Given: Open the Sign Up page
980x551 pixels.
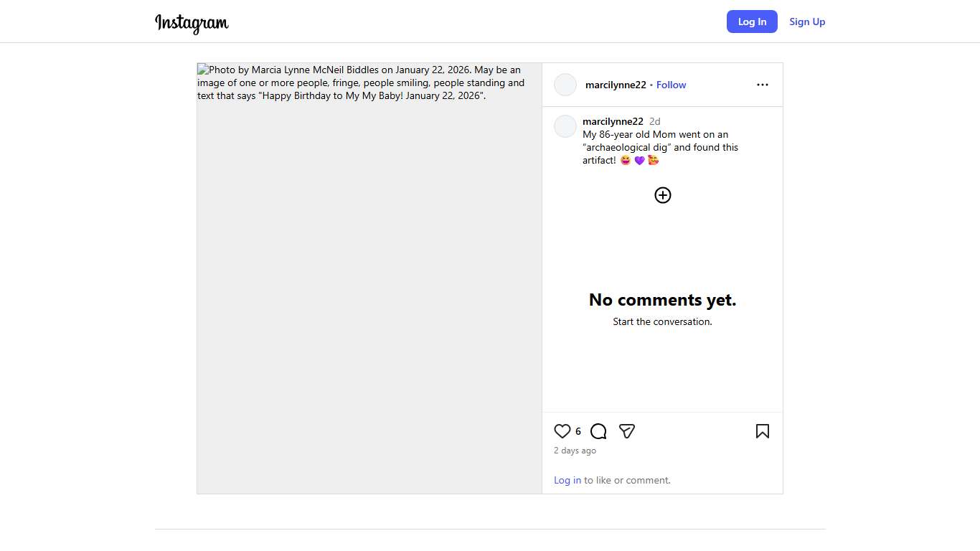Looking at the screenshot, I should (807, 22).
